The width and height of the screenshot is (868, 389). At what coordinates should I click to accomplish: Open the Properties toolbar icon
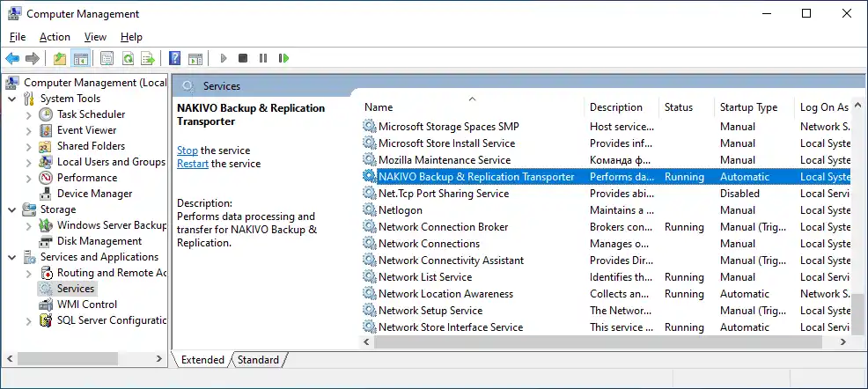point(107,58)
